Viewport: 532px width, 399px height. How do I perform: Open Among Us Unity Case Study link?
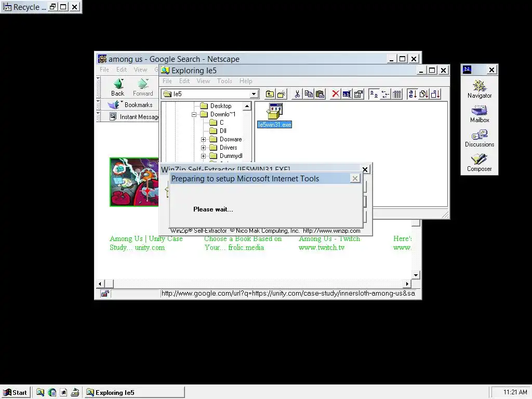(146, 243)
